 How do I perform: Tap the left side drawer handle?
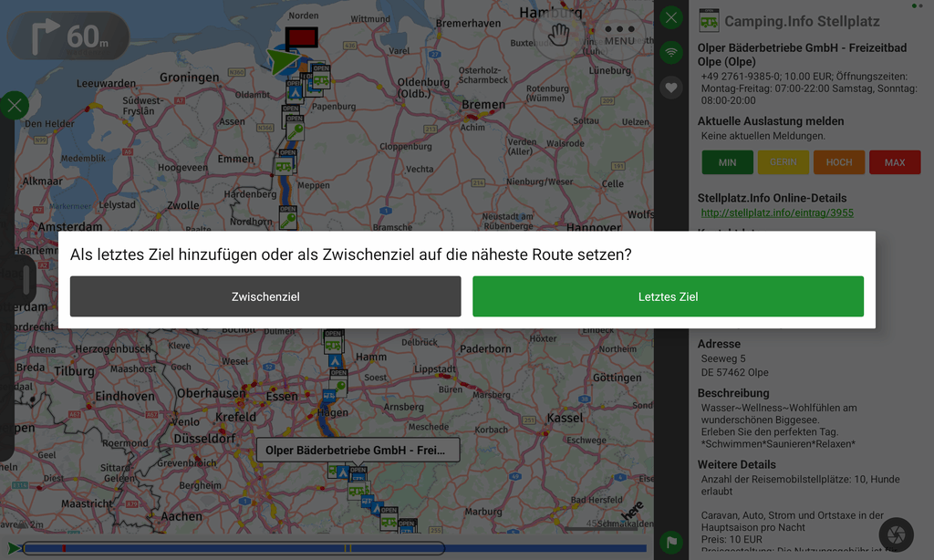coord(26,280)
